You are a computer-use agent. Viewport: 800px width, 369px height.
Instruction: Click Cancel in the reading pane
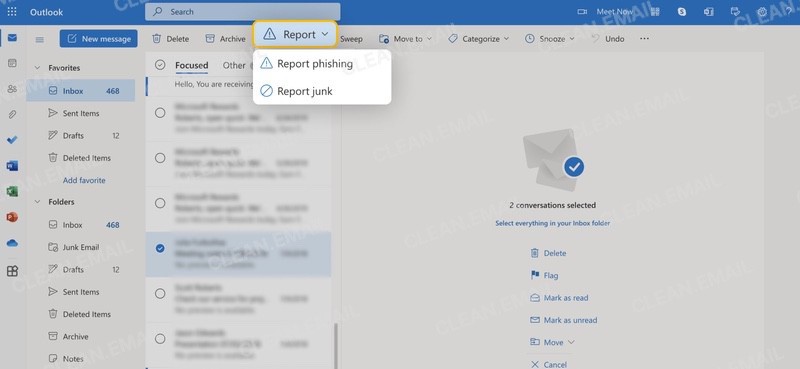pyautogui.click(x=548, y=364)
